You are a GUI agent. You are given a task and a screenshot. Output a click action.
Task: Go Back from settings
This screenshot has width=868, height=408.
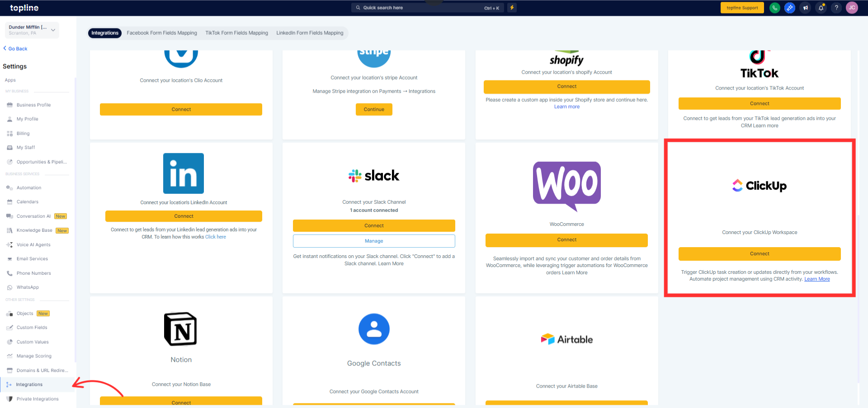pos(15,49)
